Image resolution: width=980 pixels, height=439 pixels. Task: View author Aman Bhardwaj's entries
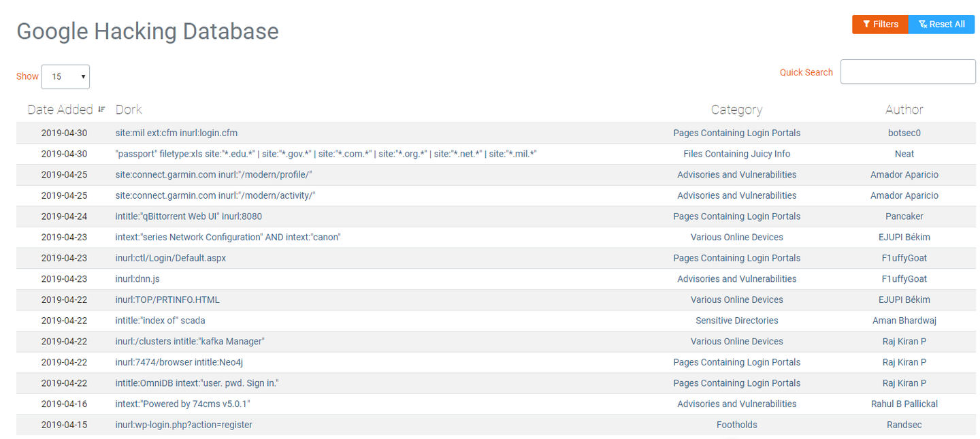(x=904, y=321)
